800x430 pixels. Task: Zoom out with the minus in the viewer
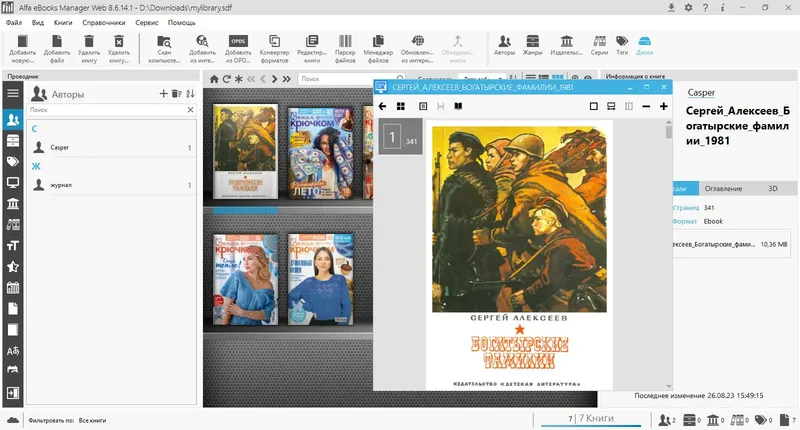pos(646,106)
